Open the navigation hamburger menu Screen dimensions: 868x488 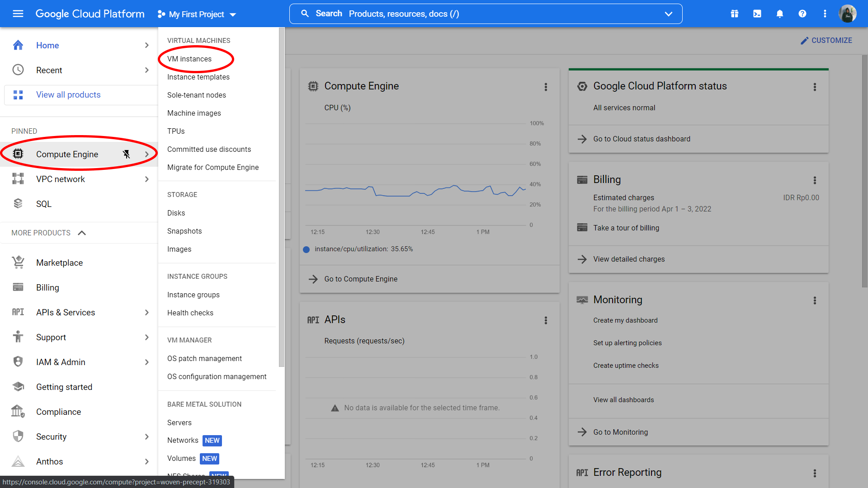tap(18, 14)
